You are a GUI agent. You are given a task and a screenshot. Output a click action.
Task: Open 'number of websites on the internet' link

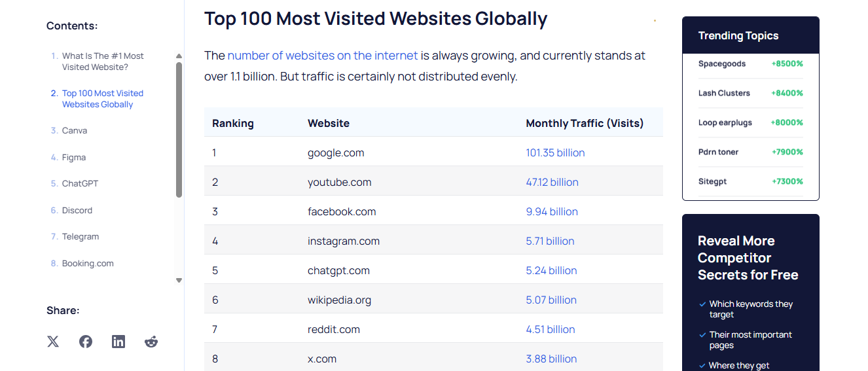(322, 56)
